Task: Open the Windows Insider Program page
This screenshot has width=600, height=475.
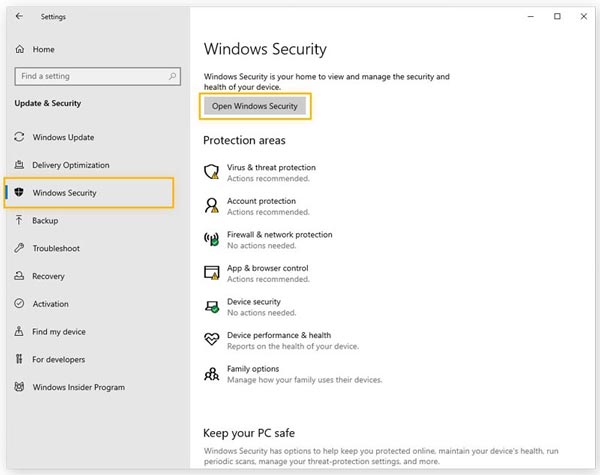Action: (x=78, y=387)
